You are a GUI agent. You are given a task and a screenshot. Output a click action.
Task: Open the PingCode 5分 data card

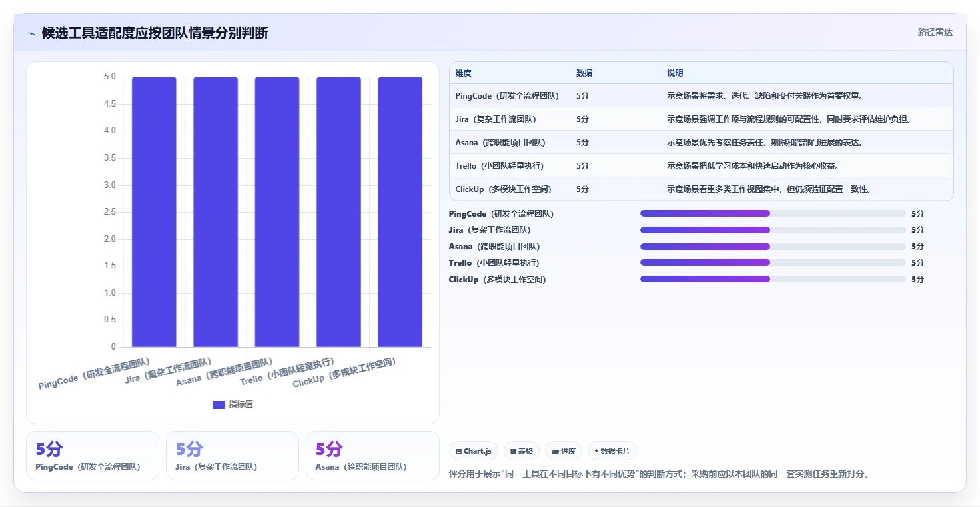[x=93, y=456]
